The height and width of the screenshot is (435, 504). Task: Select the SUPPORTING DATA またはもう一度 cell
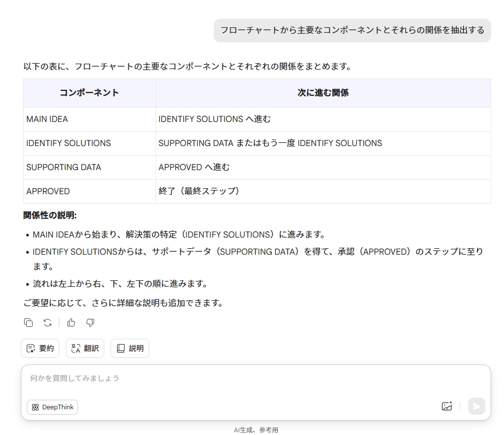[323, 143]
